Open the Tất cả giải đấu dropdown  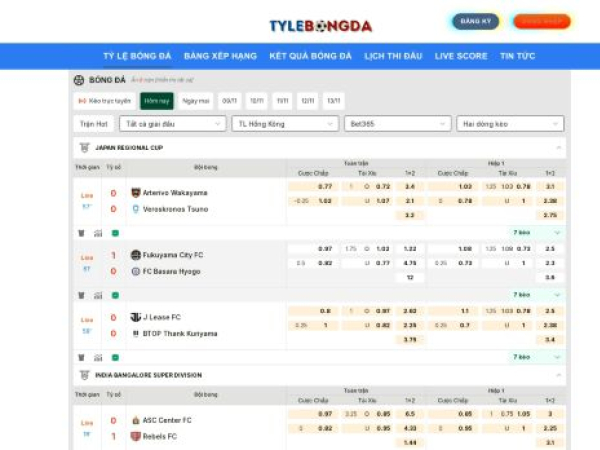(x=171, y=124)
